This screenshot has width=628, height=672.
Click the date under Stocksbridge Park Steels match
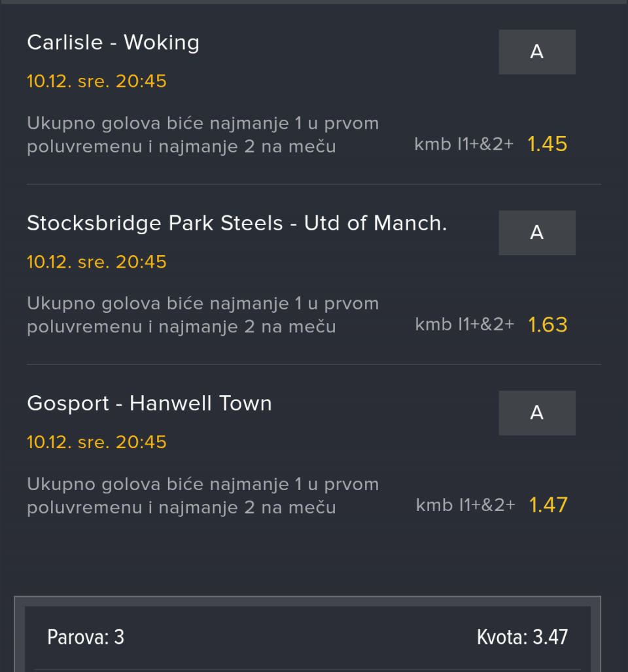(97, 262)
